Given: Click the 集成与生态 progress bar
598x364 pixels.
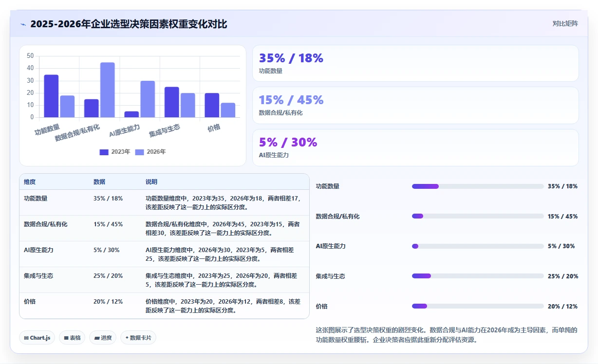Looking at the screenshot, I should point(478,276).
